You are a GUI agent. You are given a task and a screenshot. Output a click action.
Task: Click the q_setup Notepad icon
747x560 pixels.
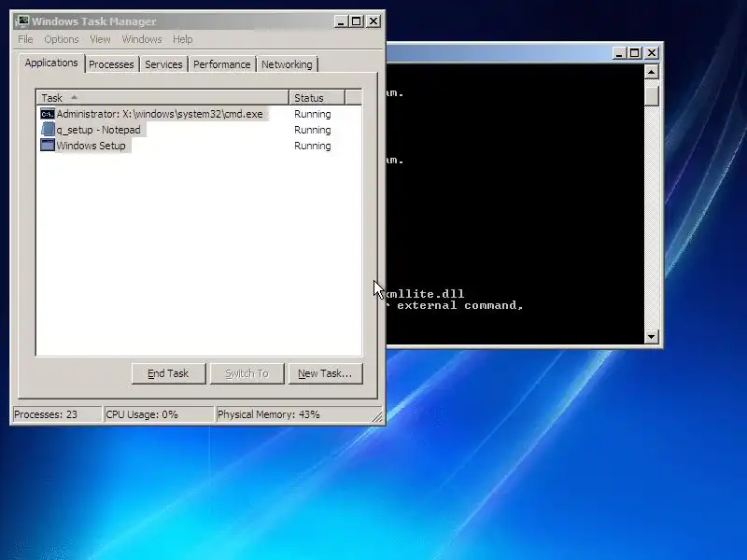tap(48, 130)
